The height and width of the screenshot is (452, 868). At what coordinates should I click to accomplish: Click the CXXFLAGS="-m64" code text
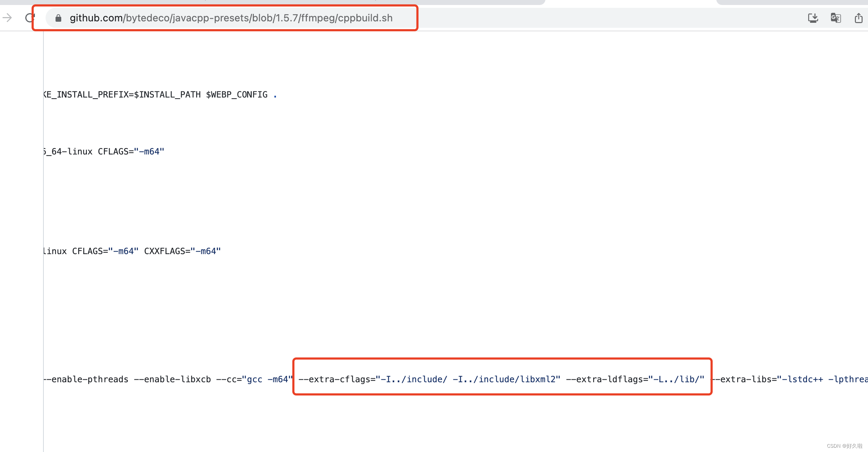[x=182, y=251]
